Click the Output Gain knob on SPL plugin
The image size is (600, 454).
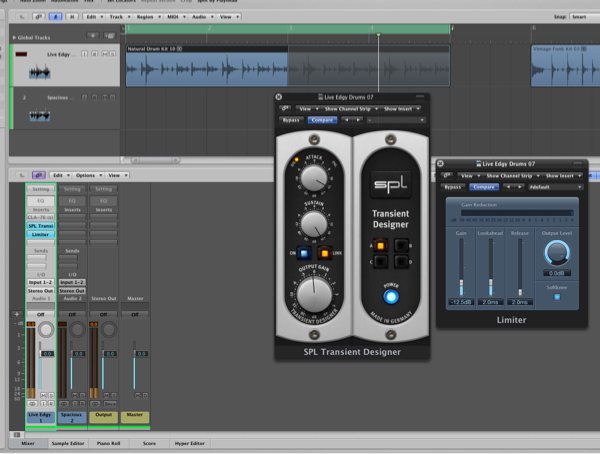coord(315,294)
